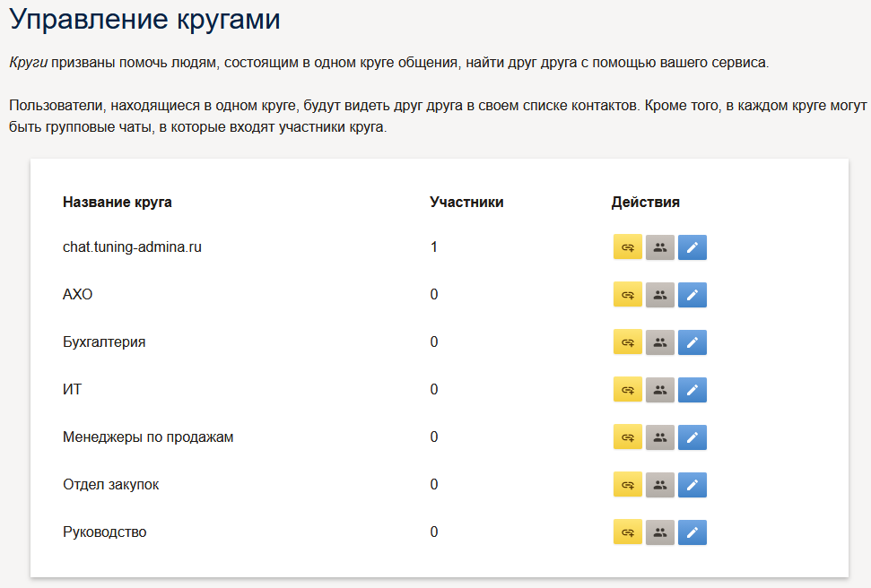This screenshot has width=871, height=588.
Task: Select the Руководство circle name row
Action: (x=439, y=532)
